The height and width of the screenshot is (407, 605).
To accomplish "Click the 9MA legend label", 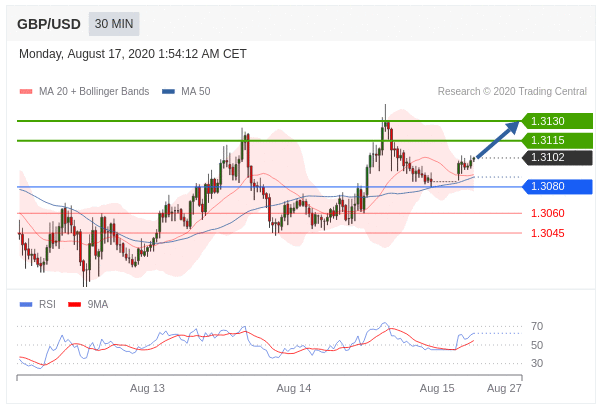I will coord(98,304).
